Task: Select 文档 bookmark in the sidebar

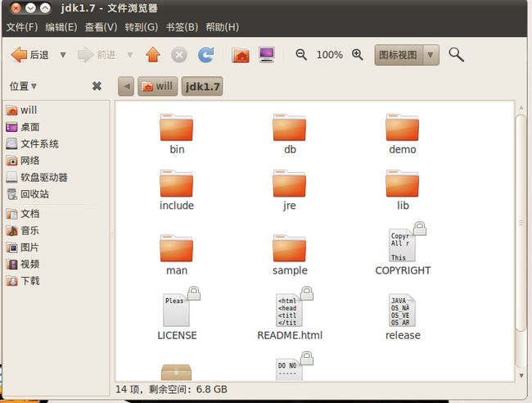Action: (x=23, y=214)
